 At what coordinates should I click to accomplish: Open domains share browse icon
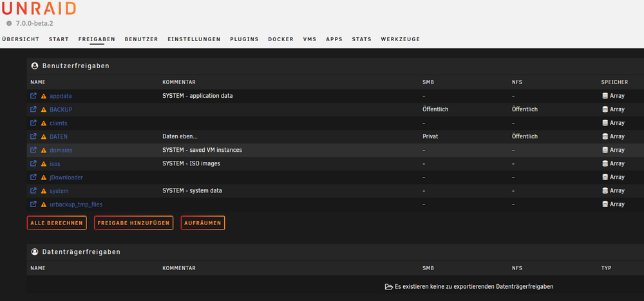tap(33, 150)
